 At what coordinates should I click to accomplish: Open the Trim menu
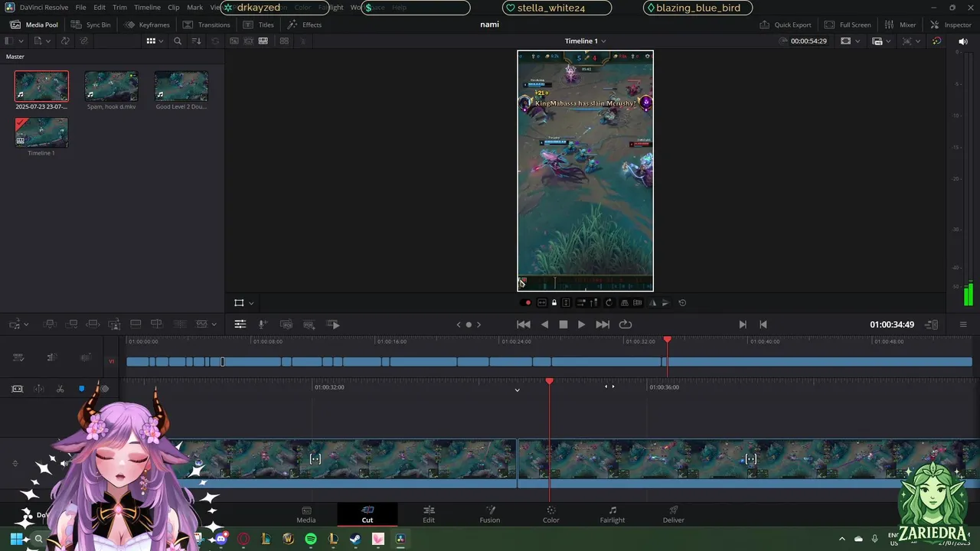[x=119, y=7]
